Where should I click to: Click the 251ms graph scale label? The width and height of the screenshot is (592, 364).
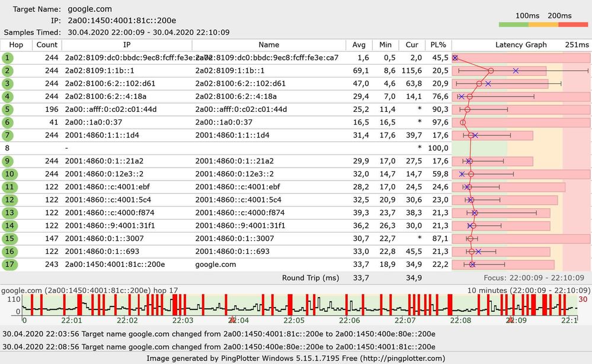(x=577, y=45)
